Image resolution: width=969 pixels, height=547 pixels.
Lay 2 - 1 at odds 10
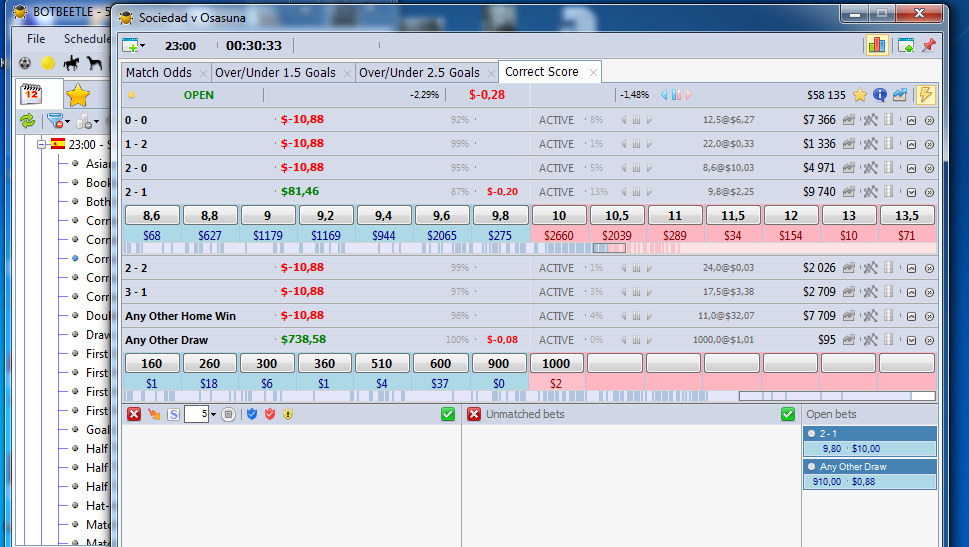pyautogui.click(x=559, y=216)
